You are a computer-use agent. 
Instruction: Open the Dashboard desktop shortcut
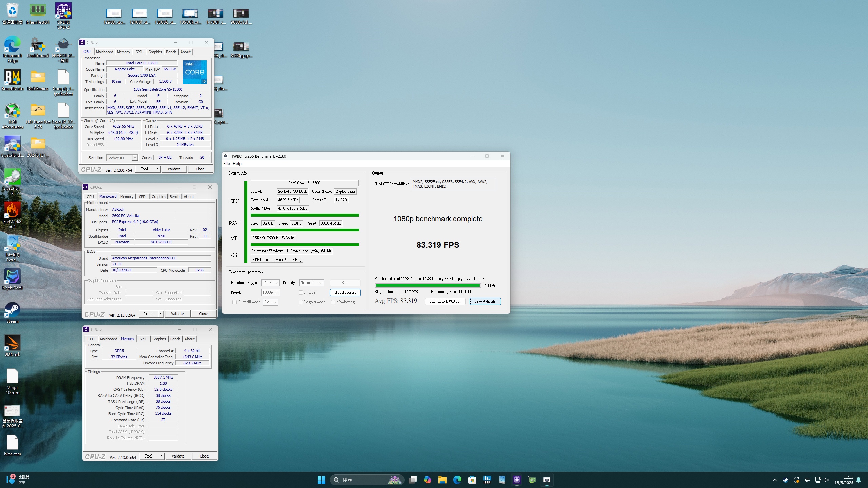coord(38,47)
